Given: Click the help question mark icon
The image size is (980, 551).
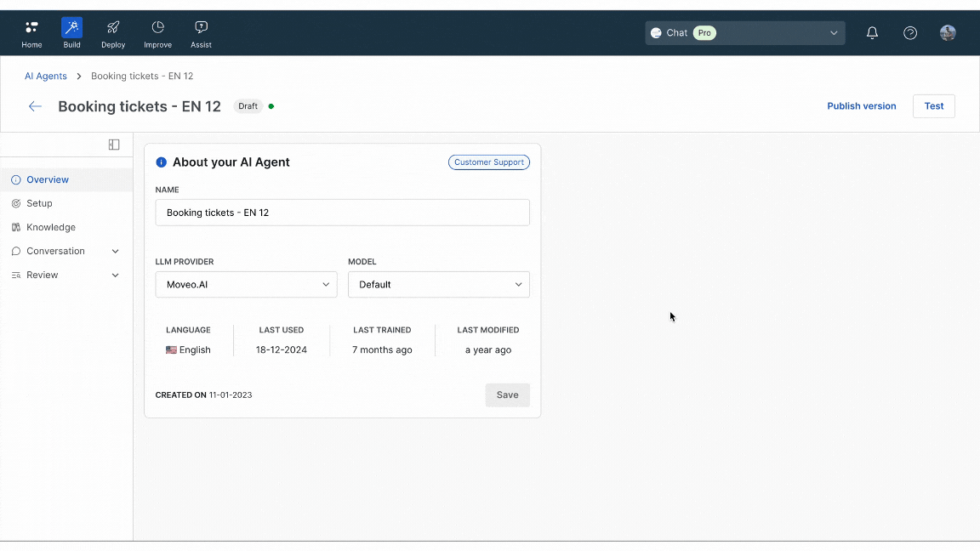Looking at the screenshot, I should tap(910, 33).
